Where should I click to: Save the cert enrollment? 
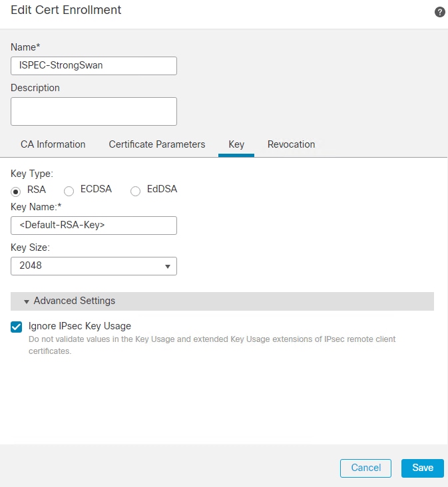point(423,468)
